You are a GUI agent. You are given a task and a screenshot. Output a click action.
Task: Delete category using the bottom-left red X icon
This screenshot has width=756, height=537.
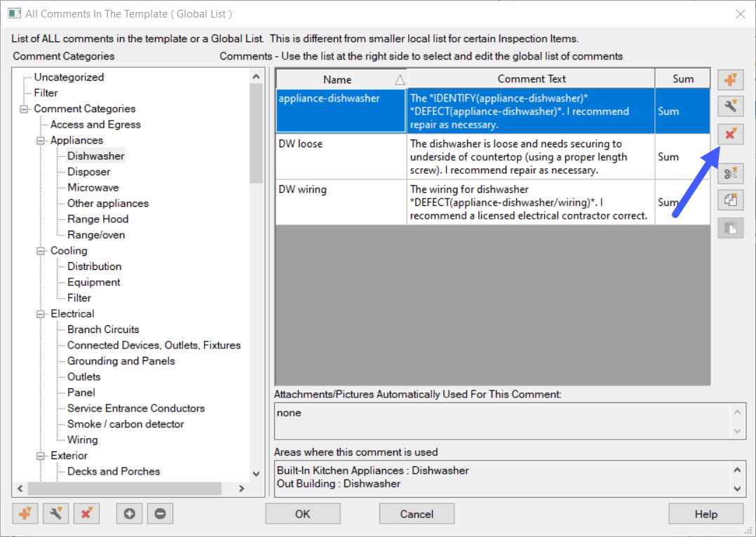click(x=86, y=514)
